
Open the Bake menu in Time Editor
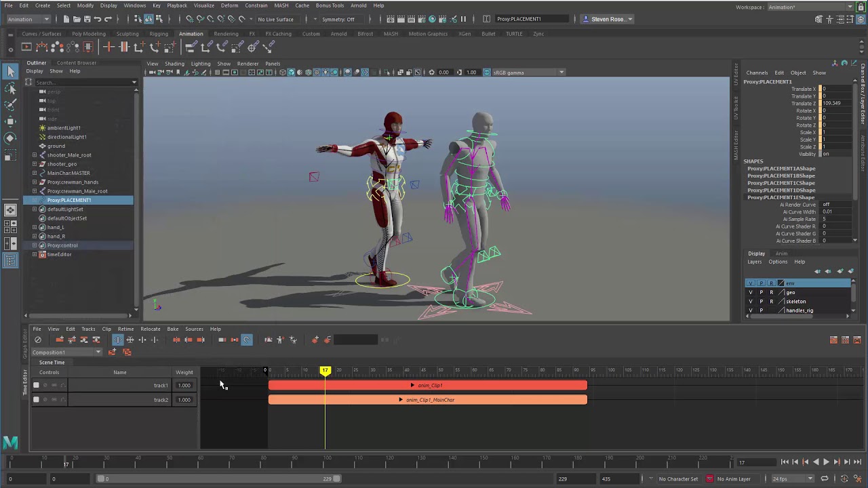(x=173, y=329)
